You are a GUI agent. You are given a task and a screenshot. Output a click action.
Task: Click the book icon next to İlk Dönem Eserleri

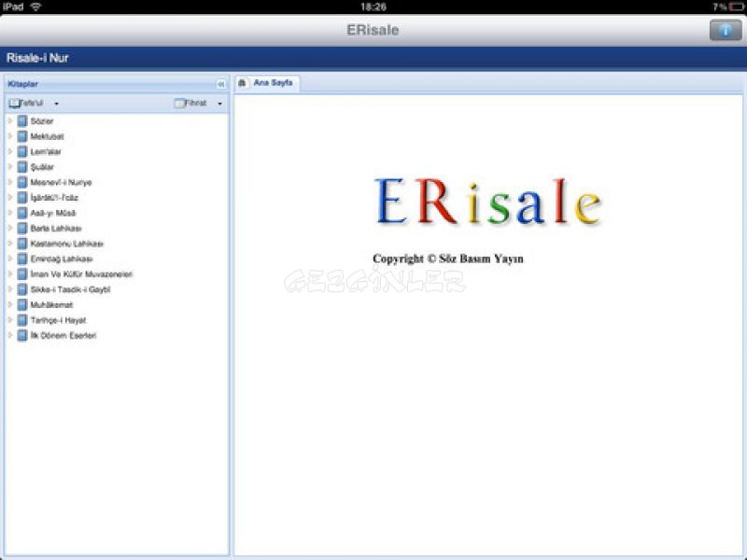21,335
